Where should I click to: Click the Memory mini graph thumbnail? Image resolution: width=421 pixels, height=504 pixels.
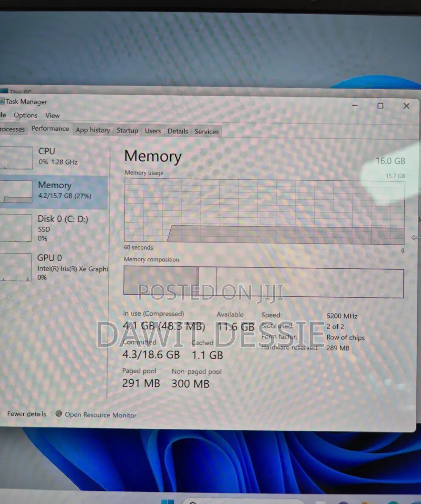[16, 192]
